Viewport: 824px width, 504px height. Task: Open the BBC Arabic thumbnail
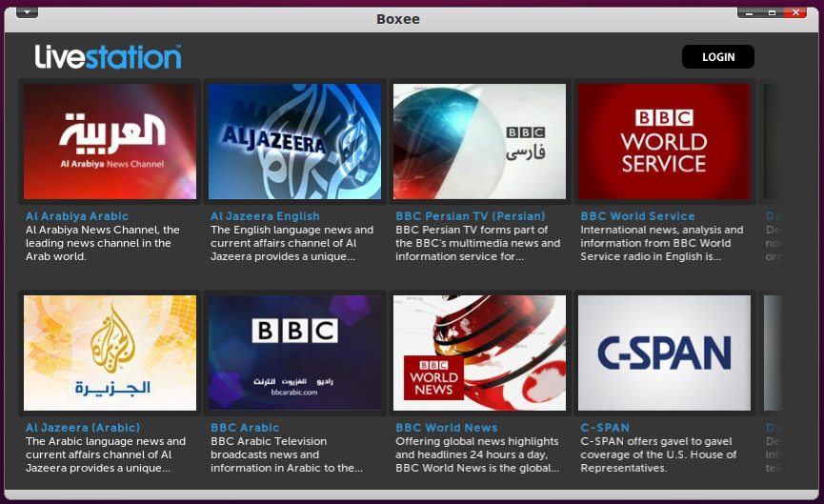(294, 353)
